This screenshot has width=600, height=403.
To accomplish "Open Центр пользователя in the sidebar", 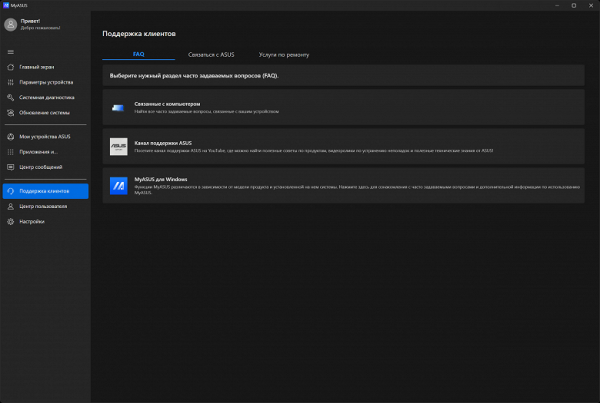I will [x=44, y=206].
